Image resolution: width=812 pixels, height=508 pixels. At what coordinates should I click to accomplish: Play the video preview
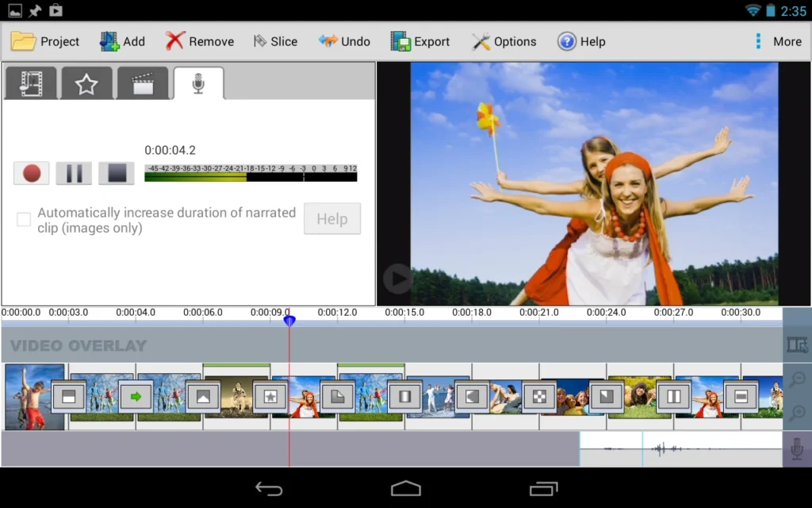pos(397,279)
